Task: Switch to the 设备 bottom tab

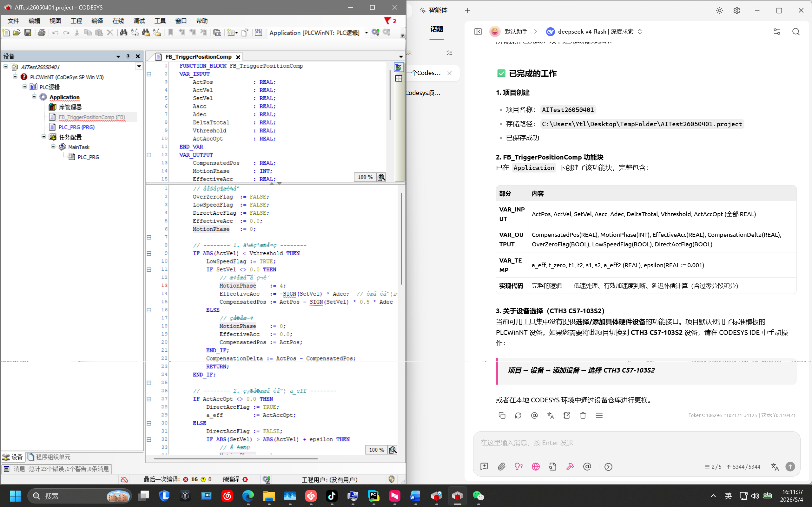Action: click(13, 457)
